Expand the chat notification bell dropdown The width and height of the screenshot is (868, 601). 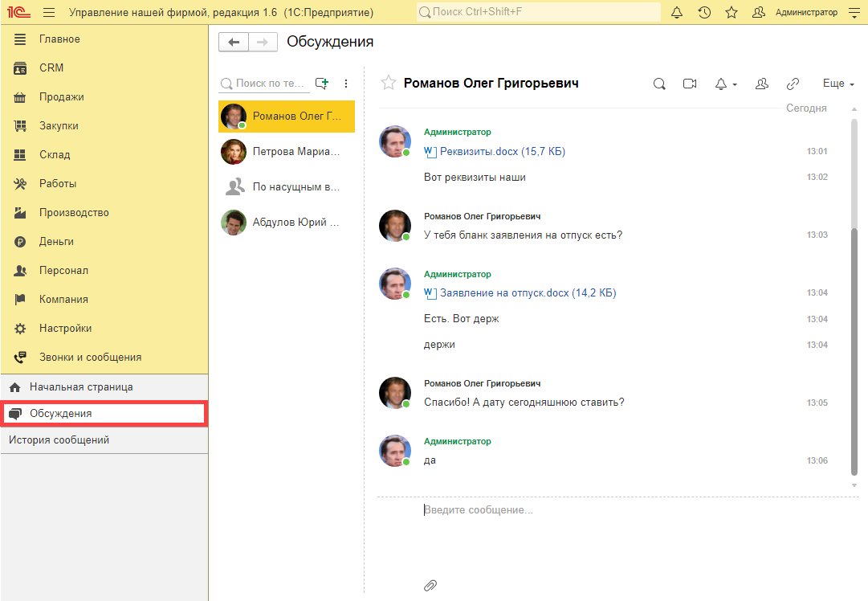tap(725, 84)
